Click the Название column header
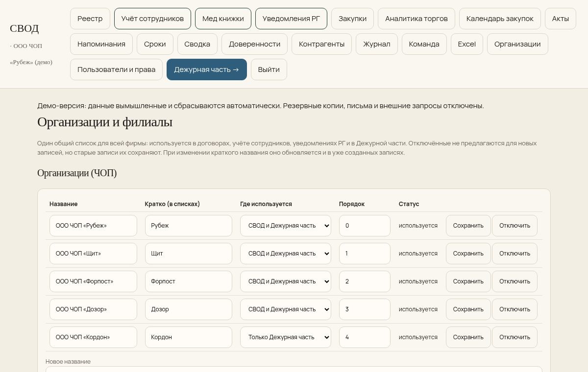This screenshot has height=372, width=588. point(64,204)
